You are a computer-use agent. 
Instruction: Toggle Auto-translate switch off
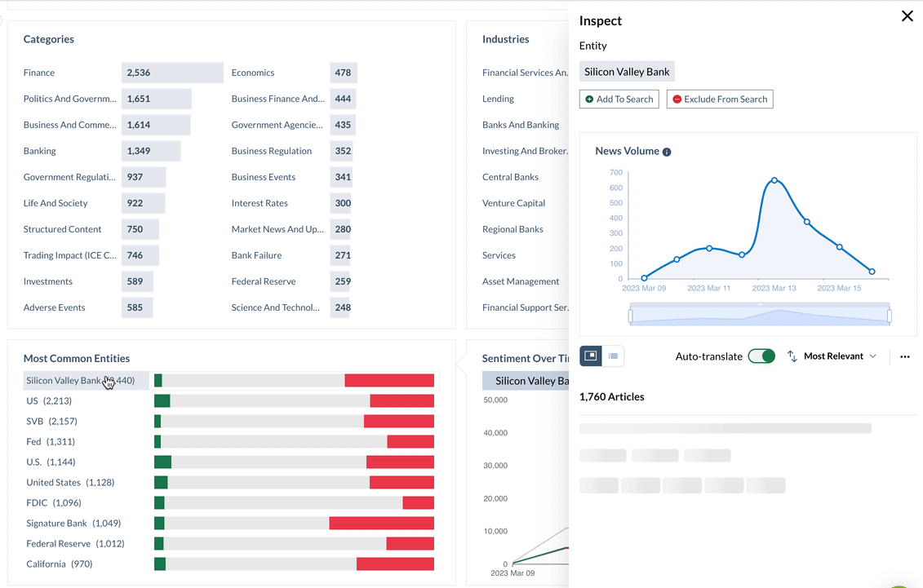(x=761, y=356)
